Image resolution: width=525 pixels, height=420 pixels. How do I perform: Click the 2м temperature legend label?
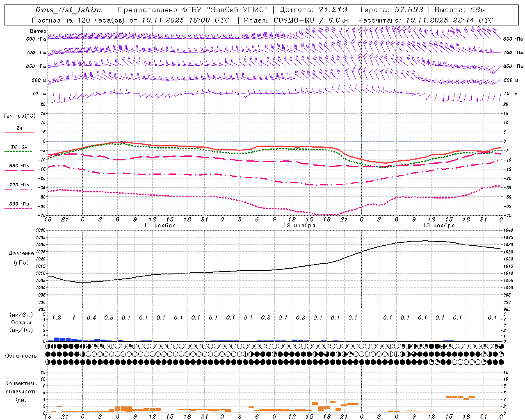pos(19,128)
